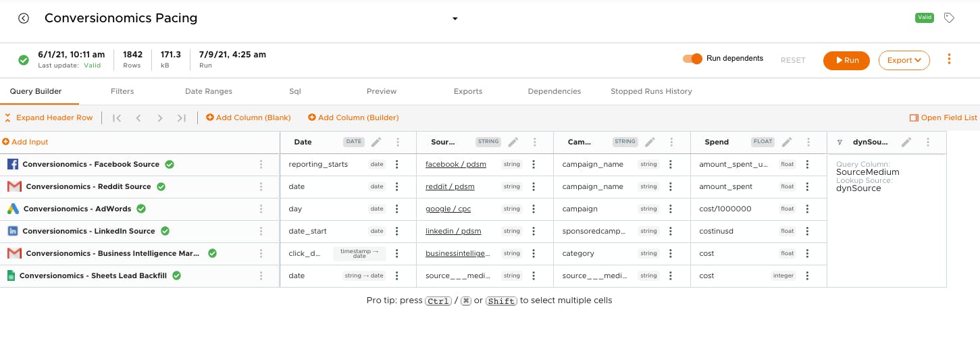The width and height of the screenshot is (980, 343).
Task: Edit the Spend column pencil icon
Action: [x=787, y=142]
